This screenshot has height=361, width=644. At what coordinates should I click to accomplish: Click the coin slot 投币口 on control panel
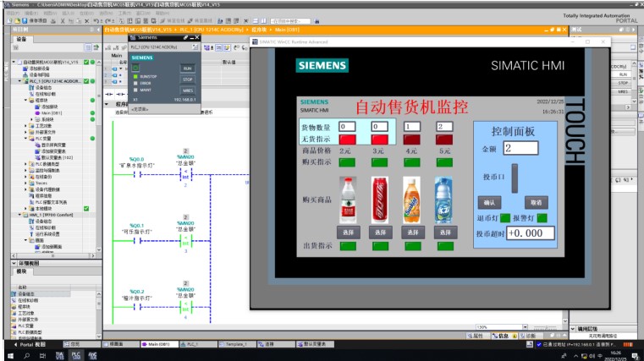[x=515, y=178]
